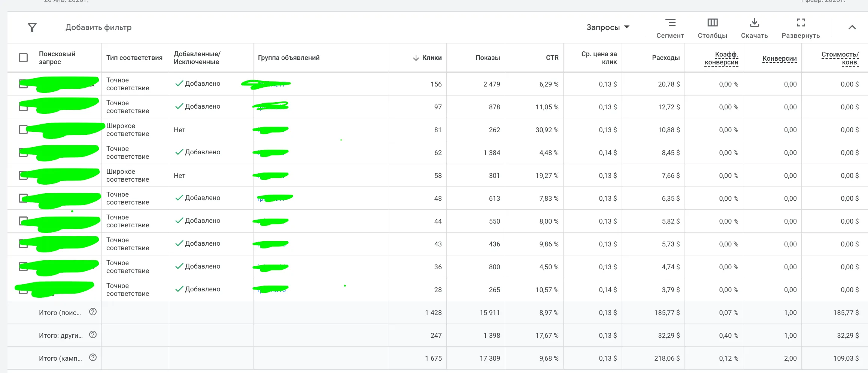Viewport: 868px width, 373px height.
Task: Click Нет status in 58-click row
Action: 179,176
